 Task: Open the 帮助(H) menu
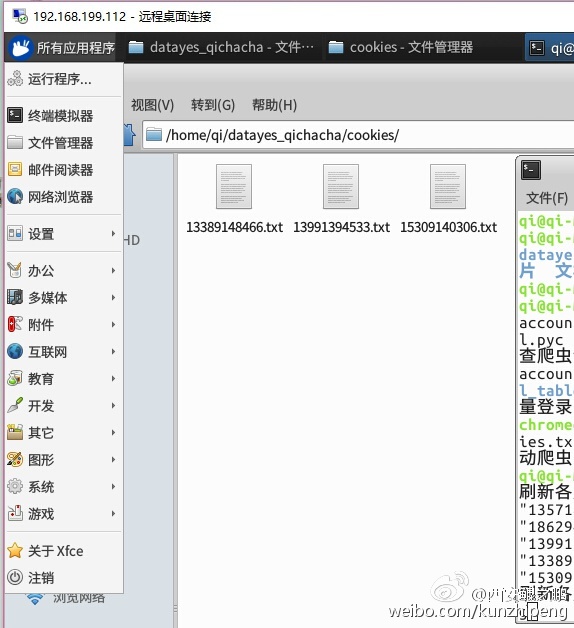point(274,105)
